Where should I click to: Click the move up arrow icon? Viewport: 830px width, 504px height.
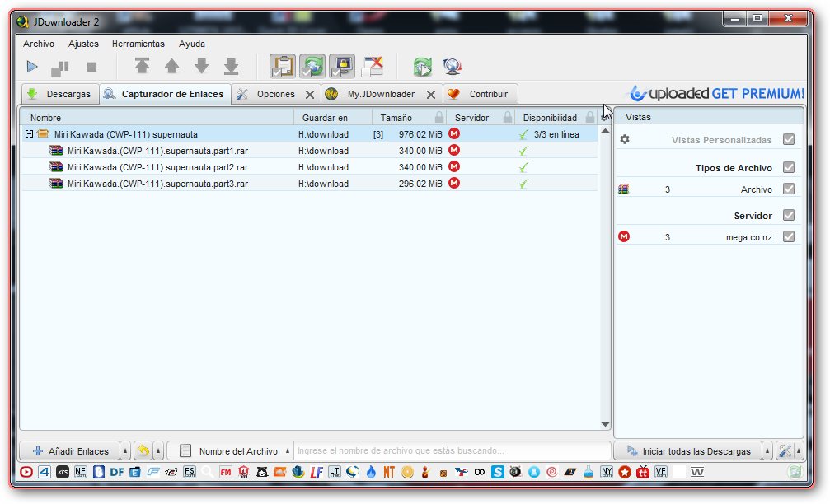171,66
